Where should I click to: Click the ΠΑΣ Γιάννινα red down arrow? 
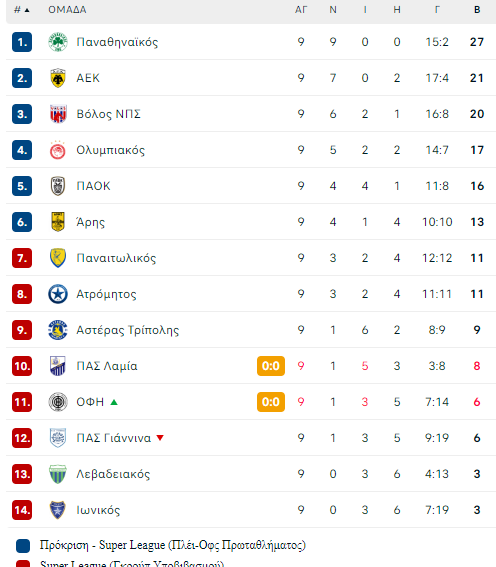click(x=160, y=438)
